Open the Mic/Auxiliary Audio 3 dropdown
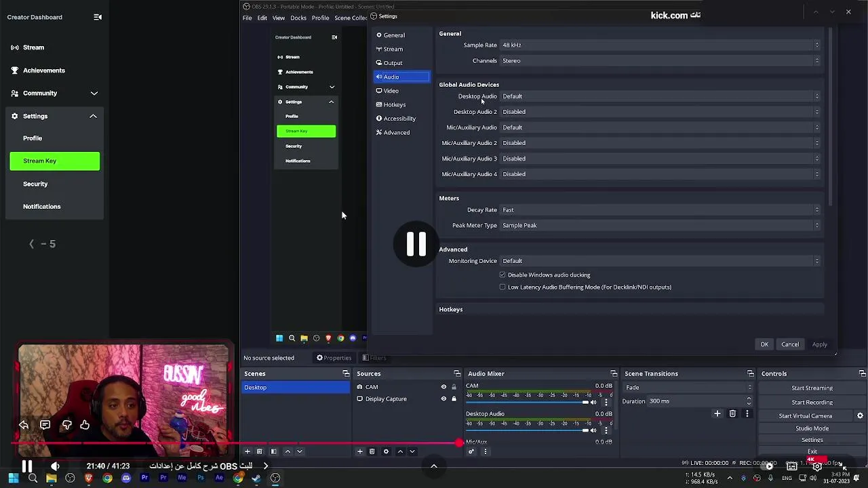The height and width of the screenshot is (488, 868). coord(660,159)
